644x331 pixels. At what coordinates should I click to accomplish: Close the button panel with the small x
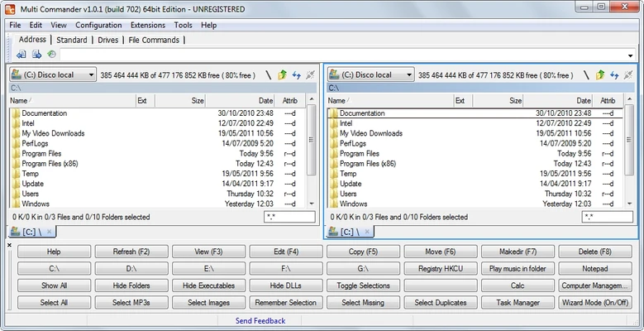[x=10, y=245]
